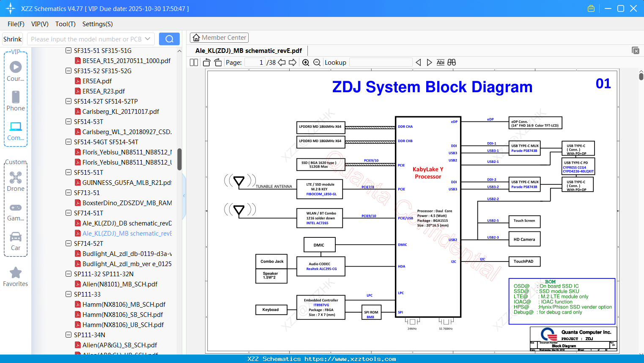Click the schematic viewer vertical scrollbar thumb
Viewport: 644px width, 363px height.
(x=641, y=76)
